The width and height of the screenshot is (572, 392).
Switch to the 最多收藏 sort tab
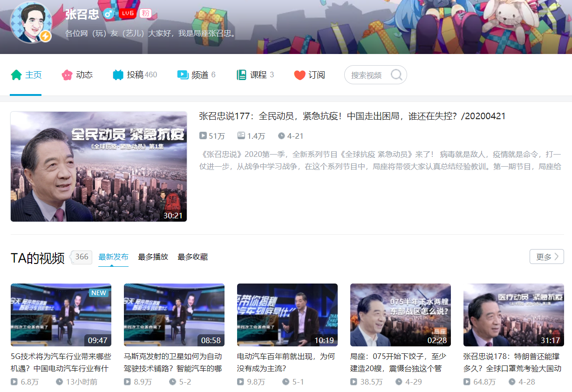(x=192, y=256)
